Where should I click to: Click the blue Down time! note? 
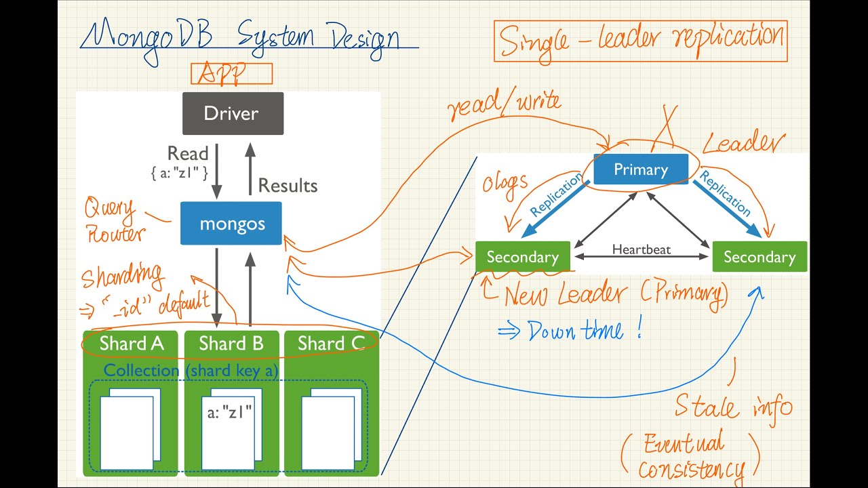tap(571, 331)
